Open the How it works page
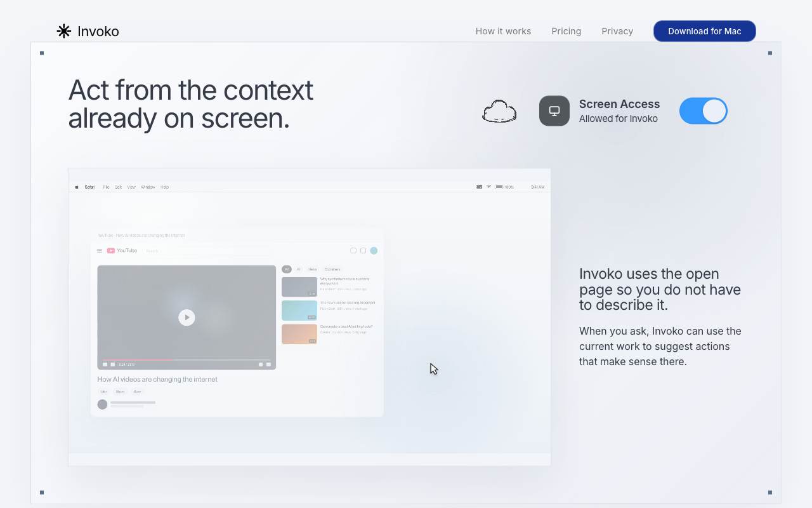 click(x=503, y=31)
